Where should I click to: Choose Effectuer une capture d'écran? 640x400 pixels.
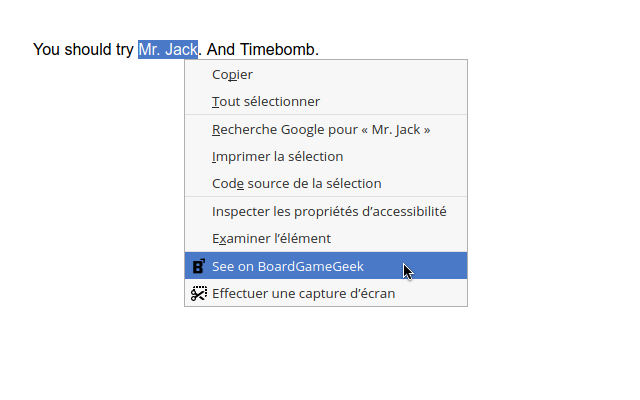click(x=303, y=293)
